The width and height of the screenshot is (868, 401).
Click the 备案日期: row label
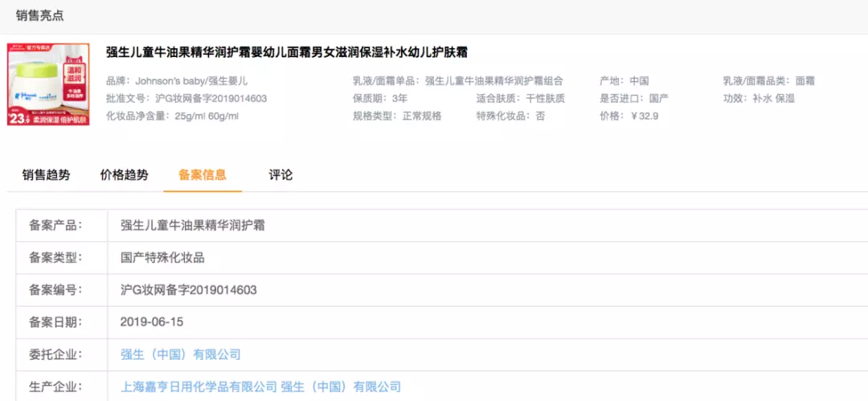coord(55,321)
